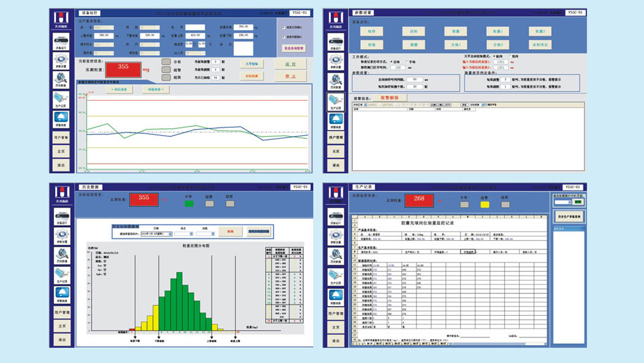
Task: Expand the 复核员 dropdown in 设备运行 window
Action: (x=150, y=53)
